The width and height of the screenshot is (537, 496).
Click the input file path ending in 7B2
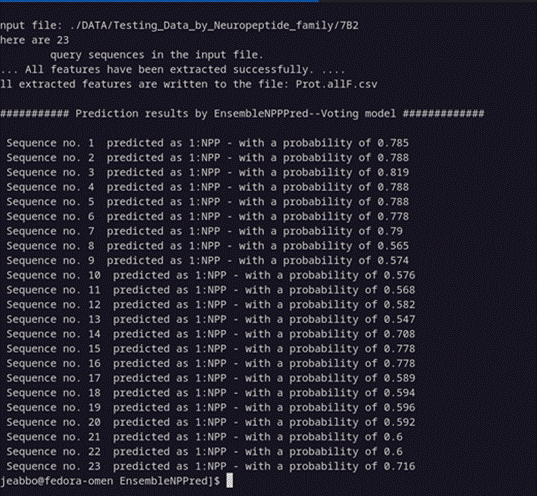tap(214, 25)
